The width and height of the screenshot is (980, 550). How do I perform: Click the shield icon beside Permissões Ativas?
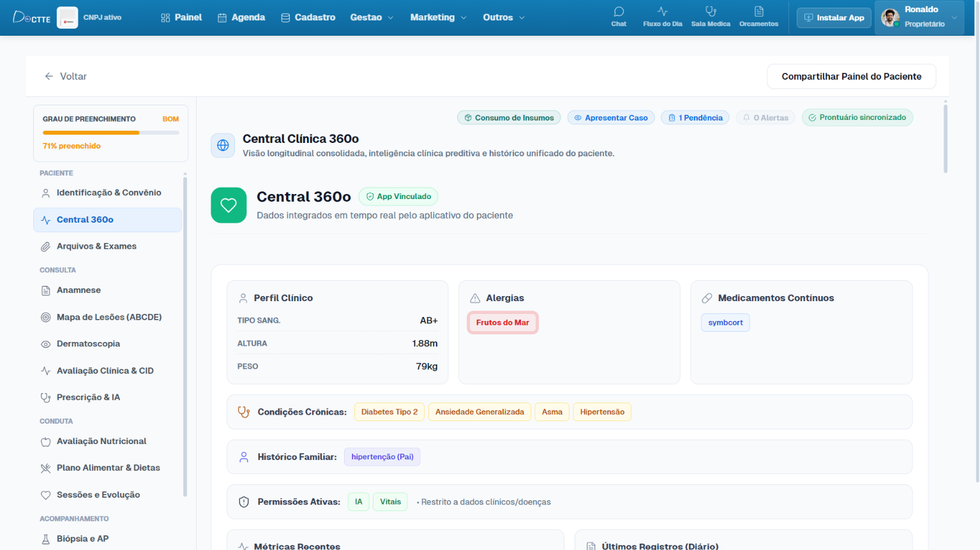244,502
